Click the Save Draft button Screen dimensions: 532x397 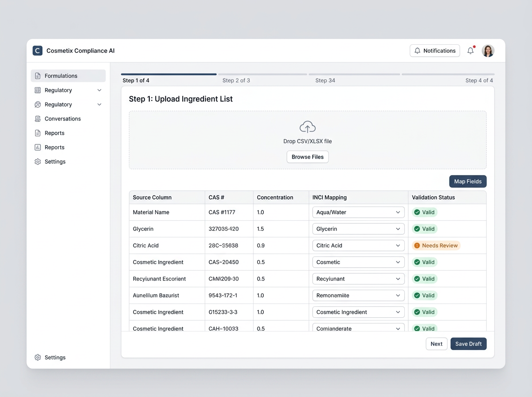pyautogui.click(x=468, y=343)
